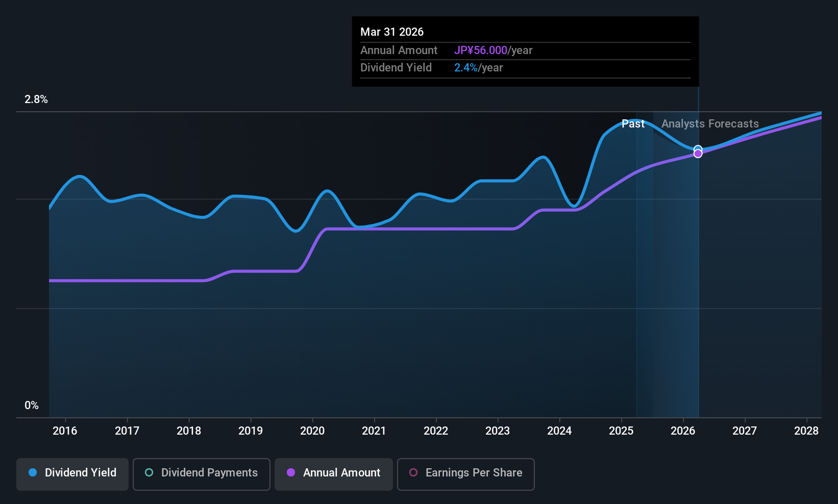The height and width of the screenshot is (504, 838).
Task: Click the Dividend Yield tooltip row label
Action: (396, 68)
